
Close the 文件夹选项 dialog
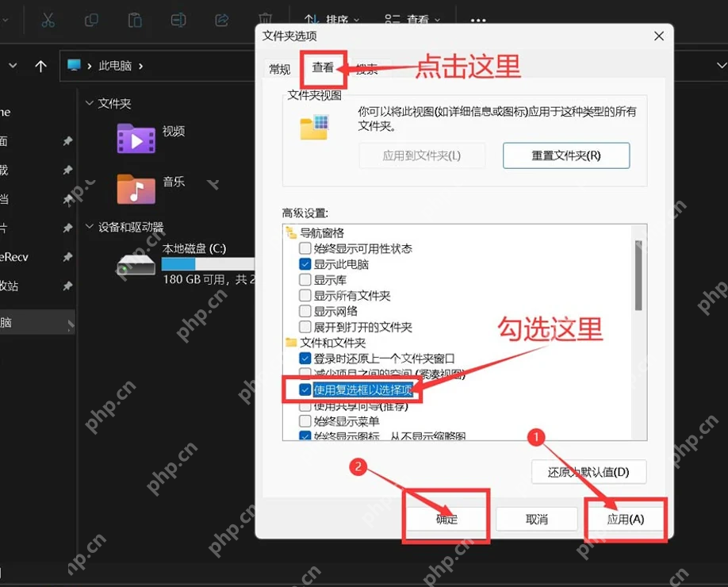659,36
